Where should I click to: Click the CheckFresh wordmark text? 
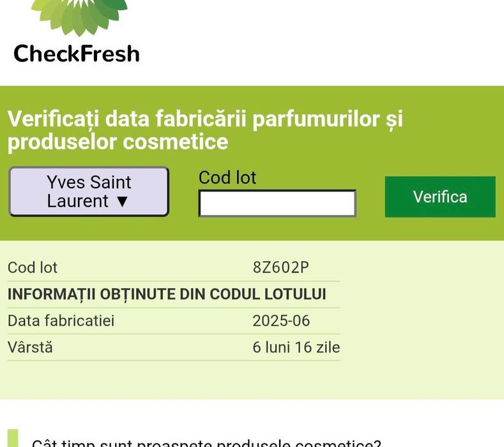pyautogui.click(x=77, y=53)
